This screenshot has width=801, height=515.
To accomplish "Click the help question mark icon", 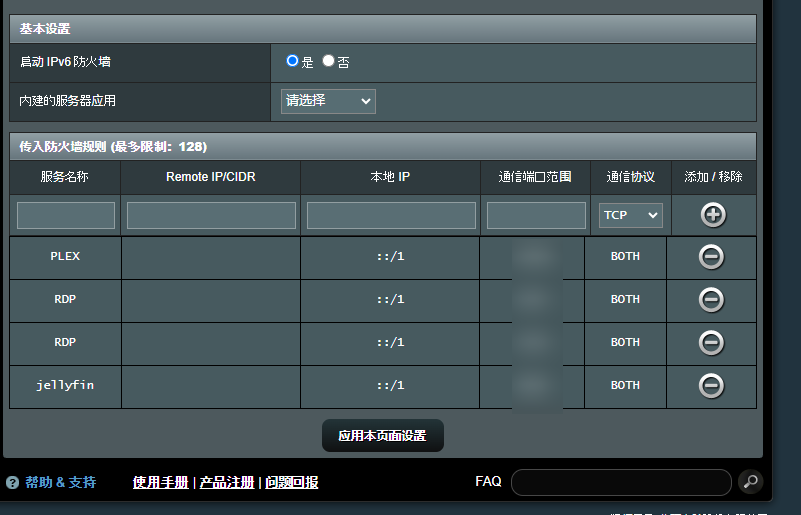I will coord(12,483).
